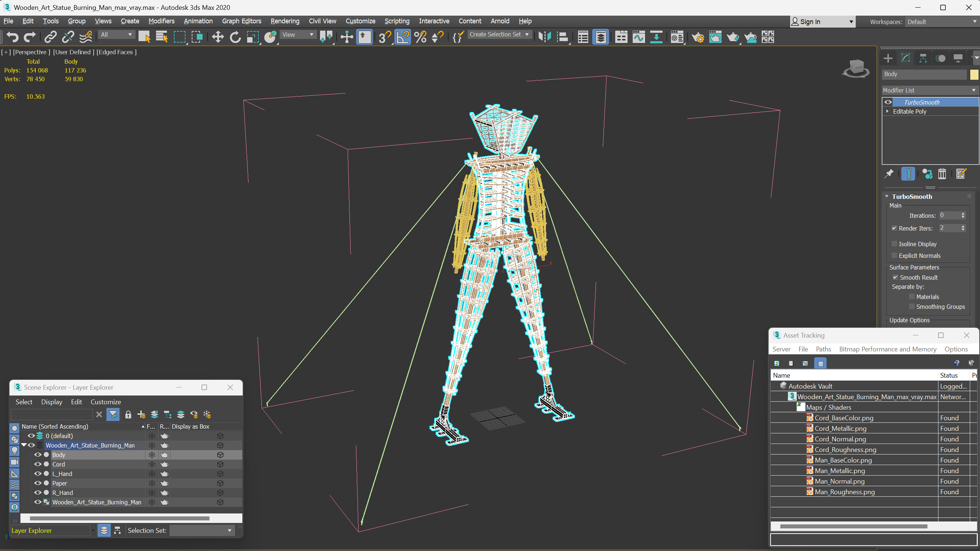Open Select by Name list
The image size is (980, 551).
coord(162,37)
